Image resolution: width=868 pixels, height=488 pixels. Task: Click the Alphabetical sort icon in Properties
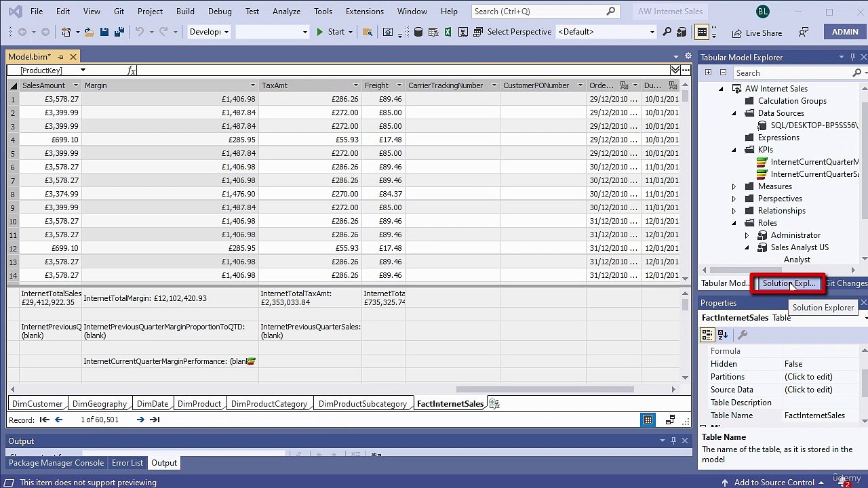pyautogui.click(x=723, y=335)
